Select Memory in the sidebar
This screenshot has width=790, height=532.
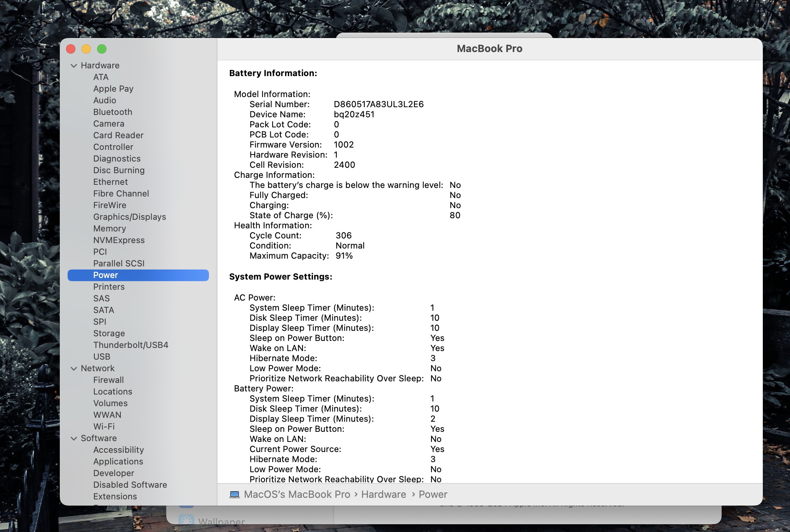(110, 228)
